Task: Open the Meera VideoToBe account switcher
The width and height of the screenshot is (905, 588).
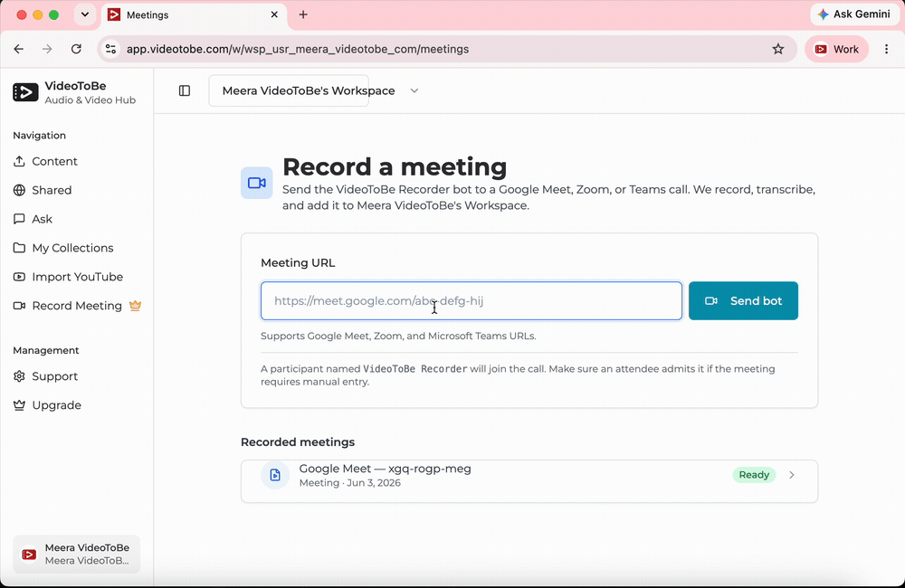Action: [x=76, y=554]
